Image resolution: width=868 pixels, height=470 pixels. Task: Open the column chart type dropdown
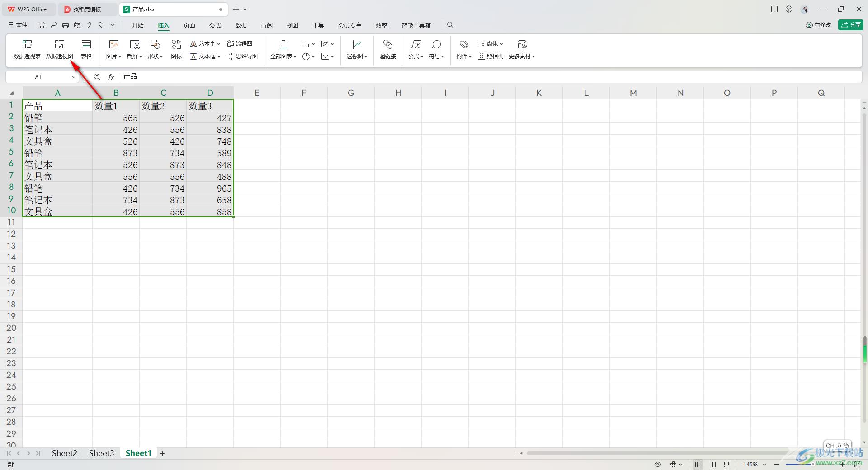coord(308,44)
